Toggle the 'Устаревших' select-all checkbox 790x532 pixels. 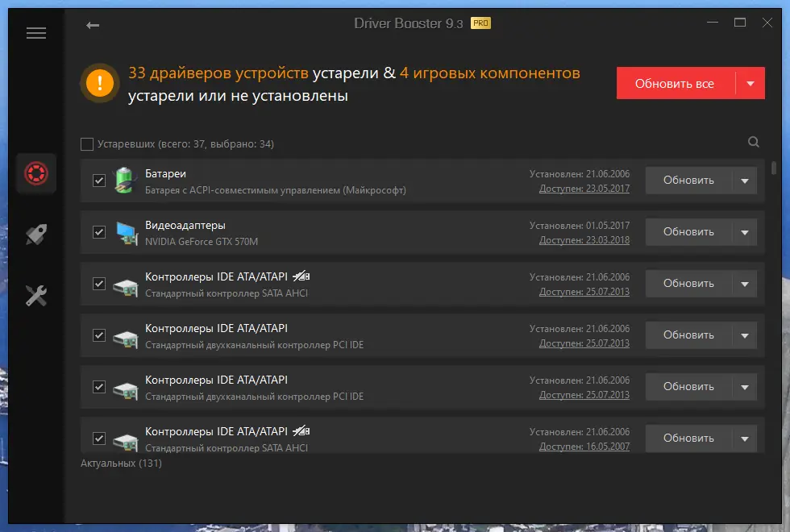pos(87,144)
